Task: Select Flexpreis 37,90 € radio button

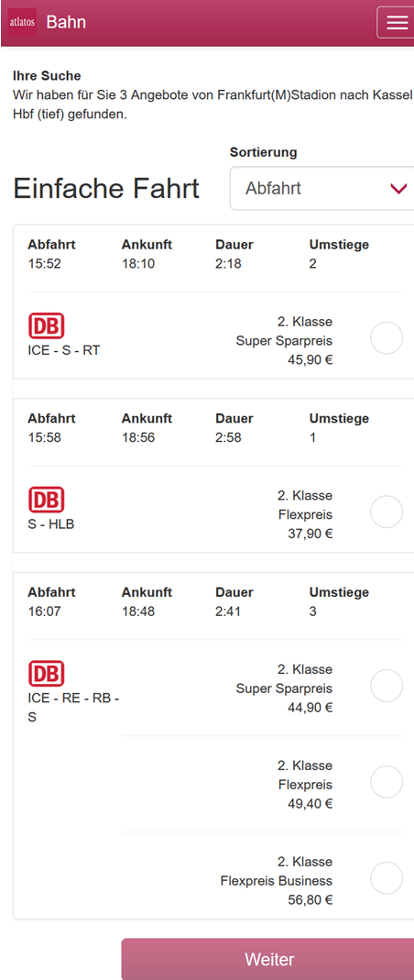Action: pyautogui.click(x=387, y=512)
